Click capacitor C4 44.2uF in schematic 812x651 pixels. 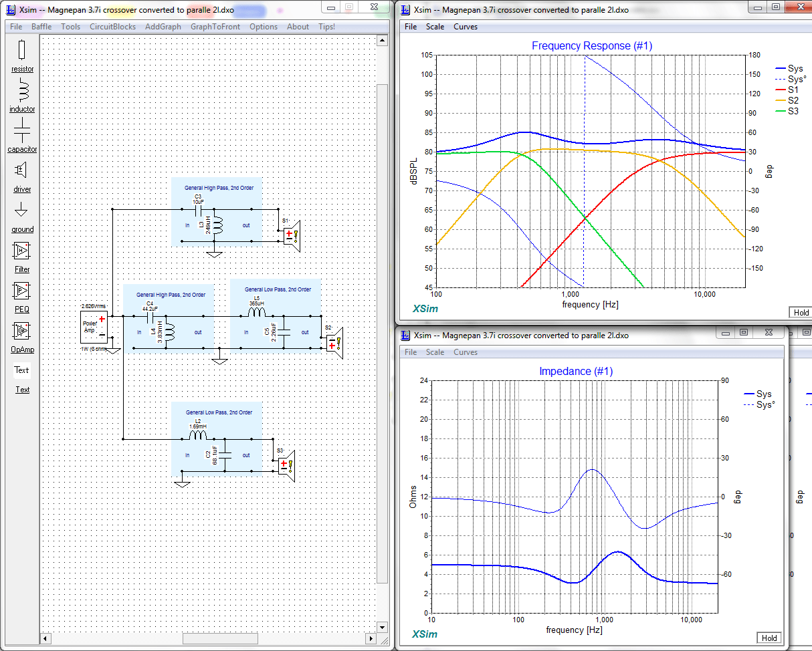click(150, 318)
